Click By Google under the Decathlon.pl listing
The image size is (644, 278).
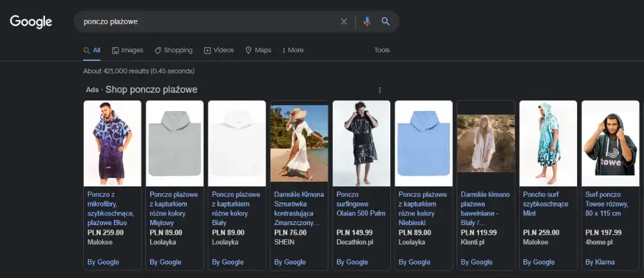tap(352, 262)
